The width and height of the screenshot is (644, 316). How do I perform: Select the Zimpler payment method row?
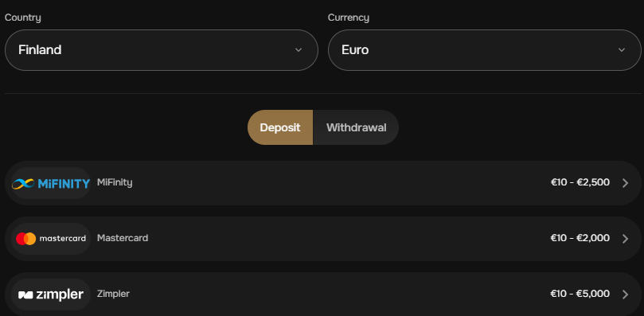[x=323, y=295]
